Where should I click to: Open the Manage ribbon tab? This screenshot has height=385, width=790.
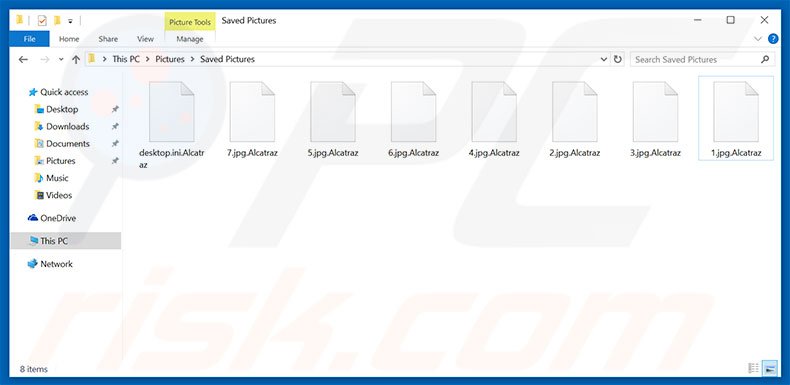point(190,39)
